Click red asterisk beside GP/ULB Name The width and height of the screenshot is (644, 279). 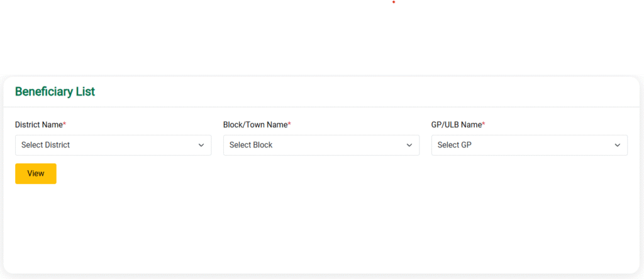(x=484, y=123)
